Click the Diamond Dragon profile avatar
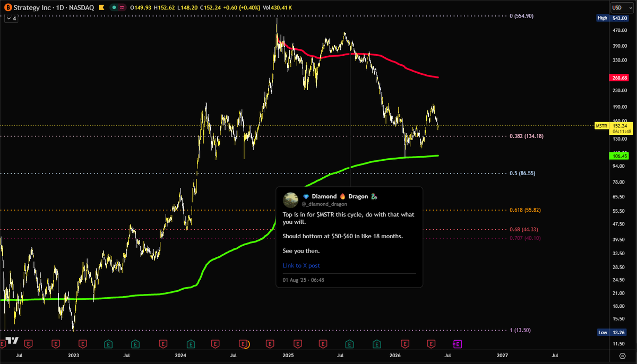Image resolution: width=637 pixels, height=364 pixels. 290,200
